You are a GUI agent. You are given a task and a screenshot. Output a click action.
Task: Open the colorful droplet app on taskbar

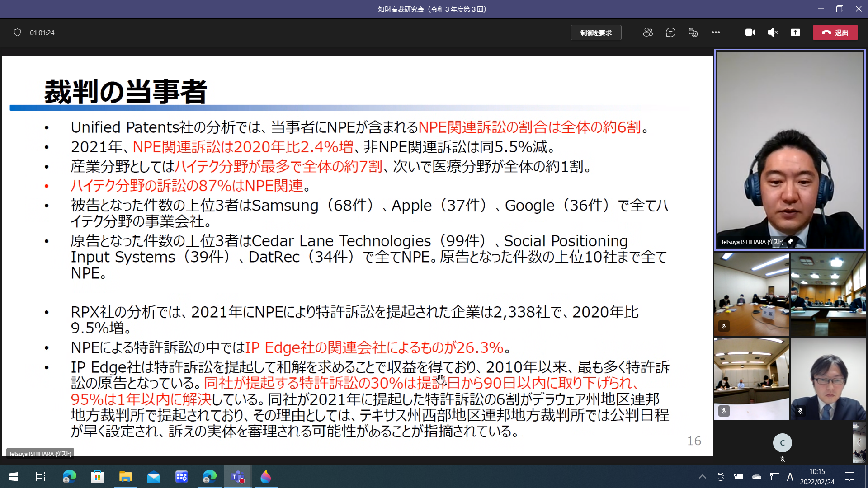pyautogui.click(x=266, y=477)
